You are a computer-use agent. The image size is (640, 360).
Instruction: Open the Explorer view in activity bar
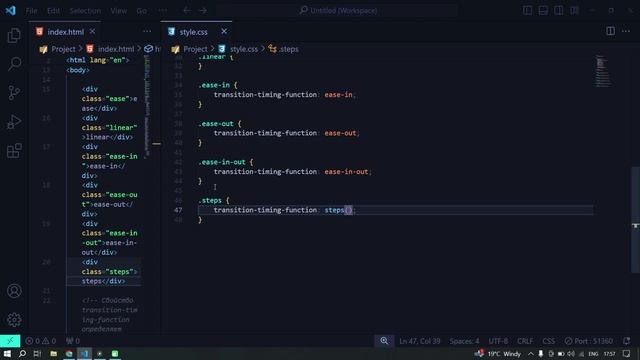pos(14,36)
